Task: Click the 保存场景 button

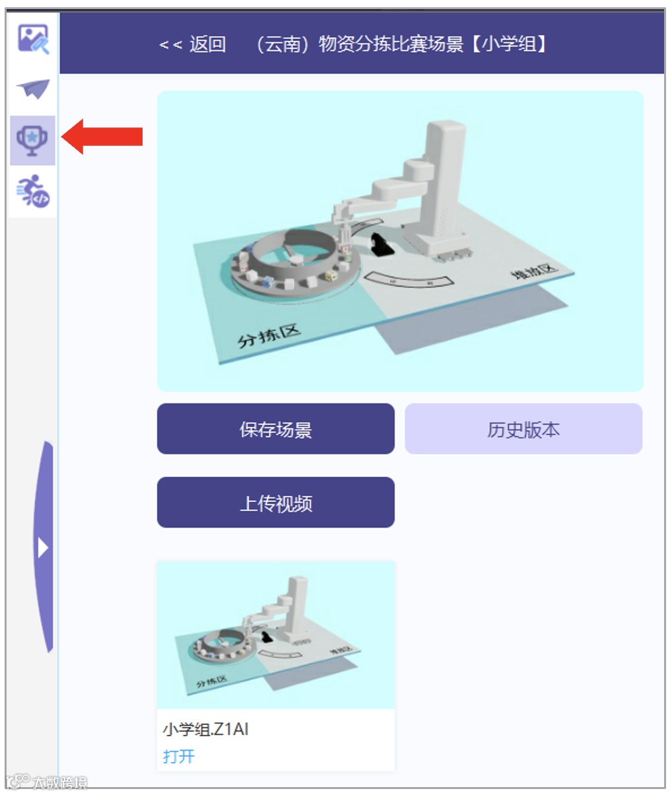Action: (x=276, y=429)
